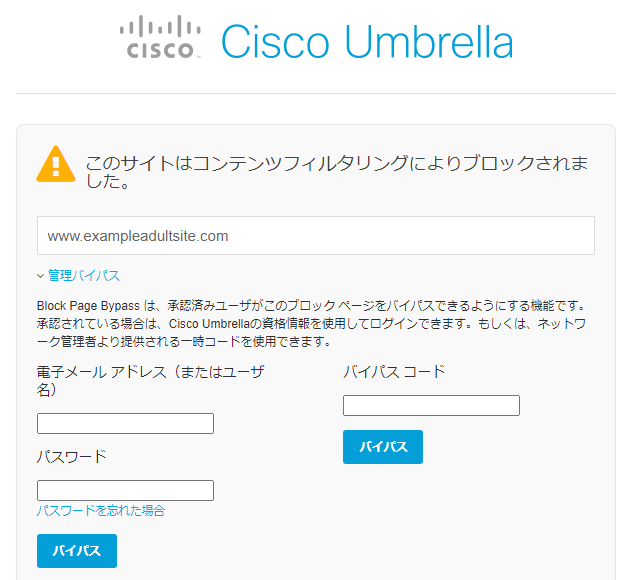
Task: Click the パスワード field label
Action: click(x=71, y=457)
